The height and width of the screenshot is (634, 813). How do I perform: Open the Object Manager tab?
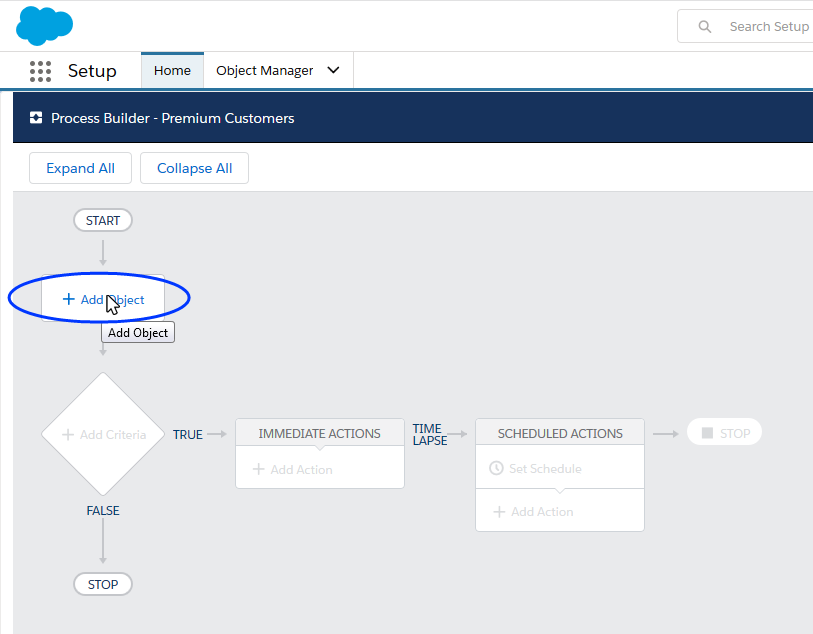pos(264,71)
